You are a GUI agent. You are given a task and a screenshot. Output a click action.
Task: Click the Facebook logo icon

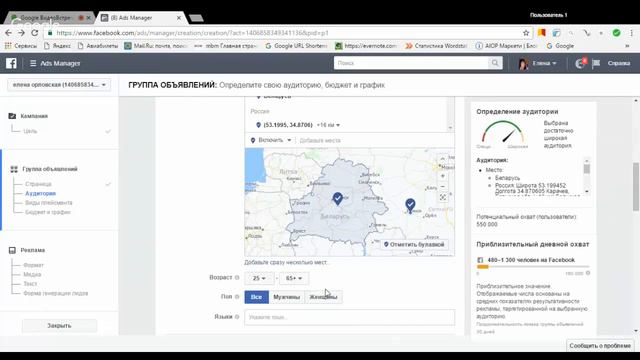click(11, 63)
